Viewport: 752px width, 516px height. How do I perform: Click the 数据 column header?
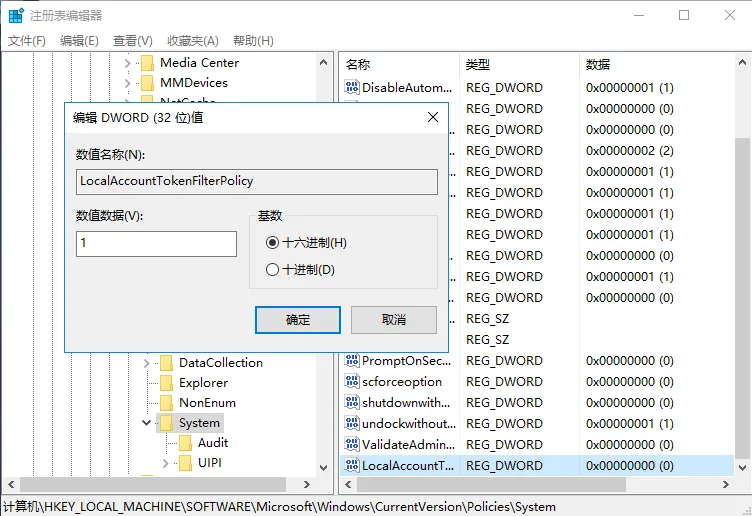657,65
